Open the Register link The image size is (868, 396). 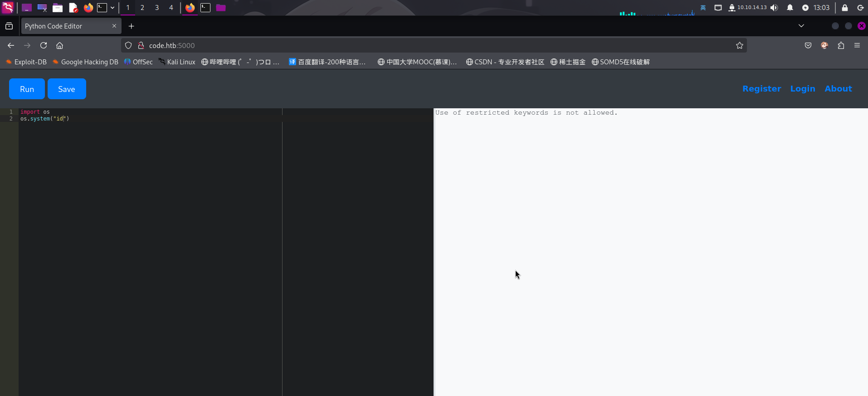[762, 89]
